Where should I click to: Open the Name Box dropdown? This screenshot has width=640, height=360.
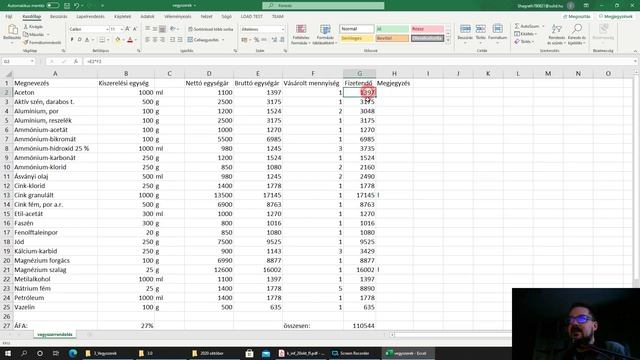point(32,61)
